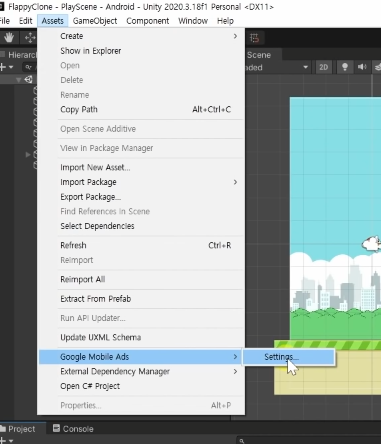Screen dimensions: 381x444
Task: Open the Component menu
Action: click(147, 21)
